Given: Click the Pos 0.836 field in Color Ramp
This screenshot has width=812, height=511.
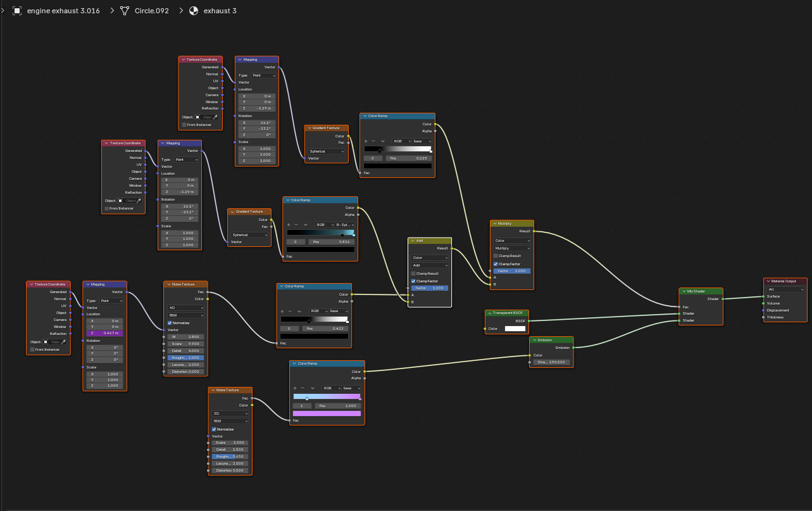Looking at the screenshot, I should (332, 242).
